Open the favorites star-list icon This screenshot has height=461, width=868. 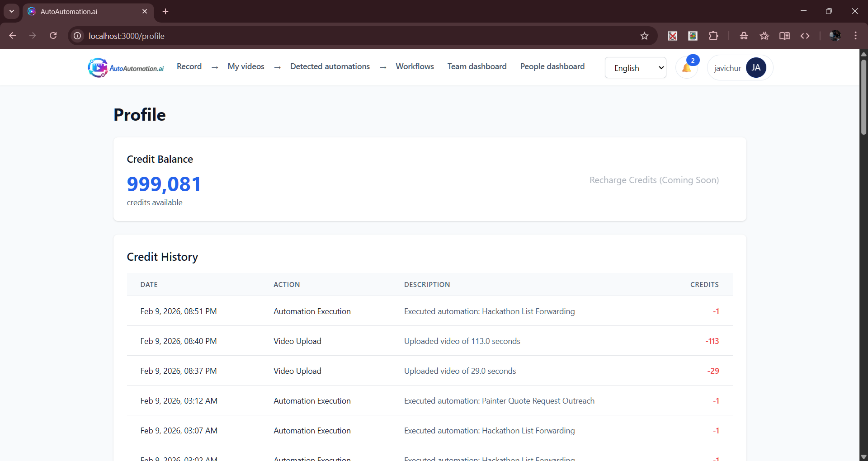[x=764, y=36]
